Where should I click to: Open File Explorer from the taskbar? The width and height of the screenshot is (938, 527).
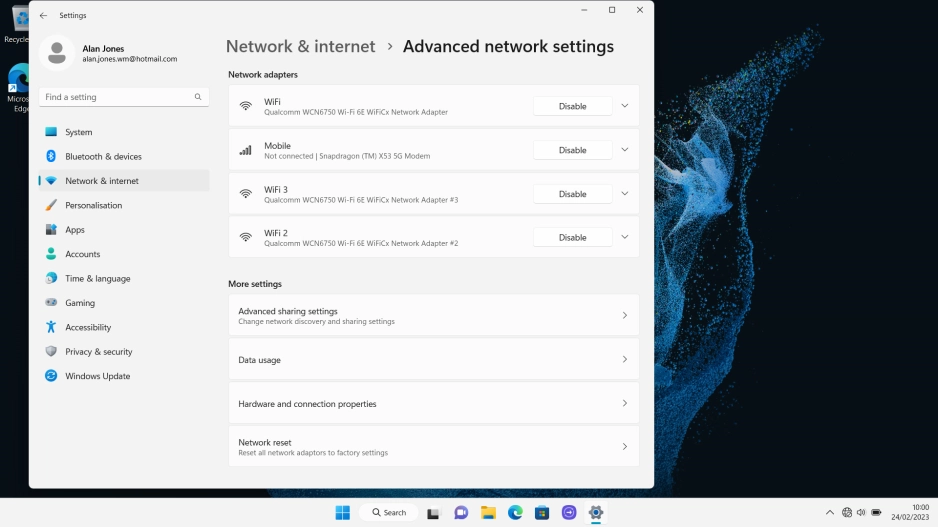pos(488,513)
